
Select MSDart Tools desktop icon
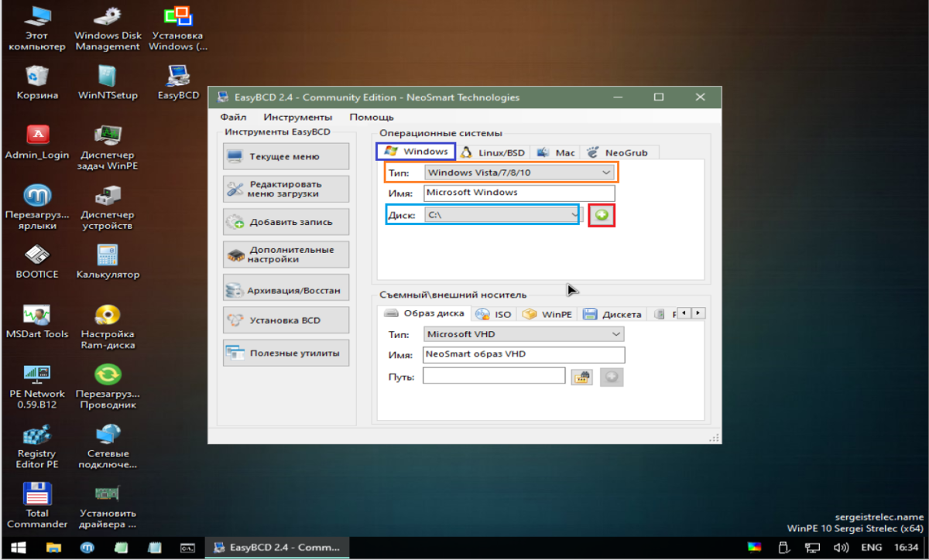(37, 321)
